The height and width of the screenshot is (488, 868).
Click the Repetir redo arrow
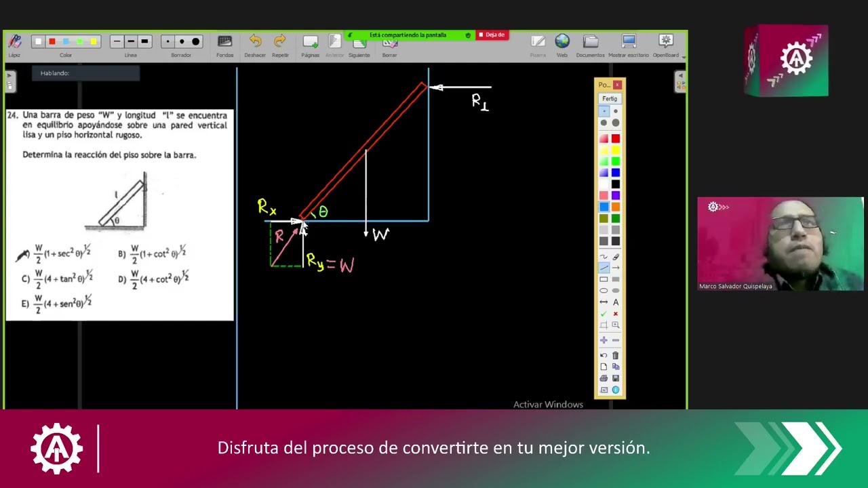[280, 42]
